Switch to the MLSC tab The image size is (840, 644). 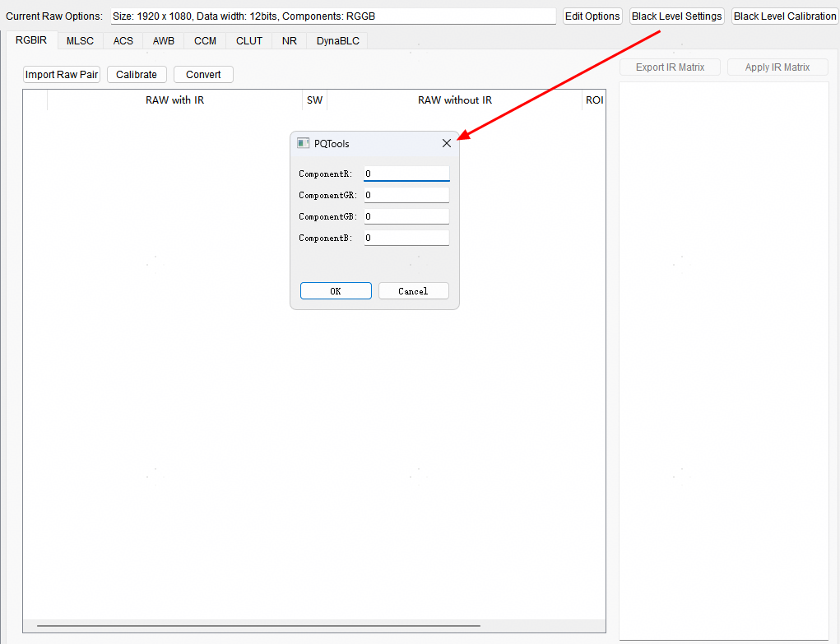pyautogui.click(x=81, y=41)
